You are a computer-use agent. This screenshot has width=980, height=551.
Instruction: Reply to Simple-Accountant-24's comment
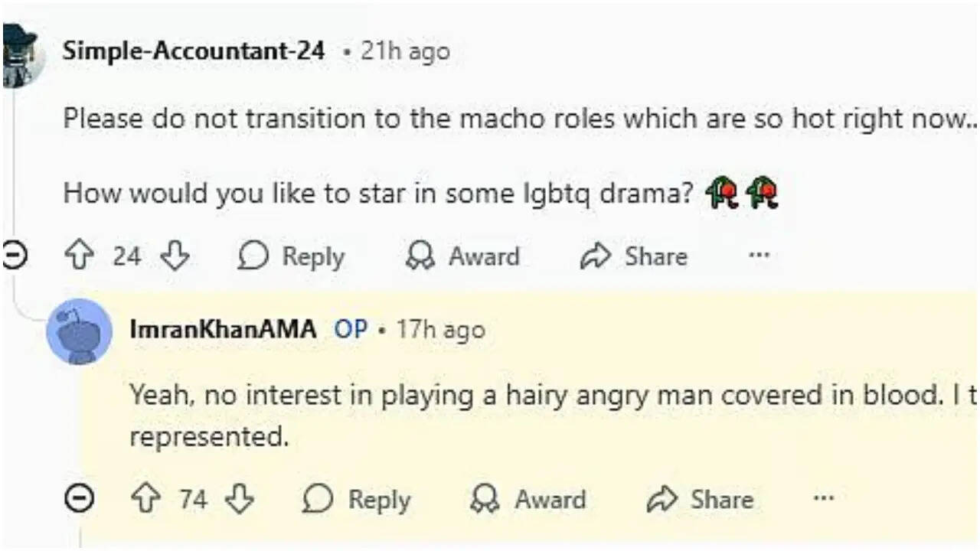(292, 256)
